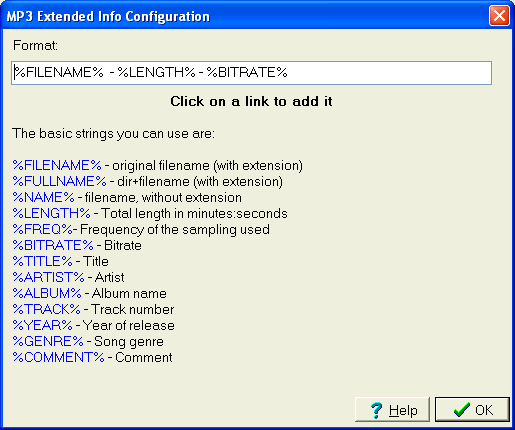The width and height of the screenshot is (515, 430).
Task: Open Help with the question mark button
Action: pos(392,410)
